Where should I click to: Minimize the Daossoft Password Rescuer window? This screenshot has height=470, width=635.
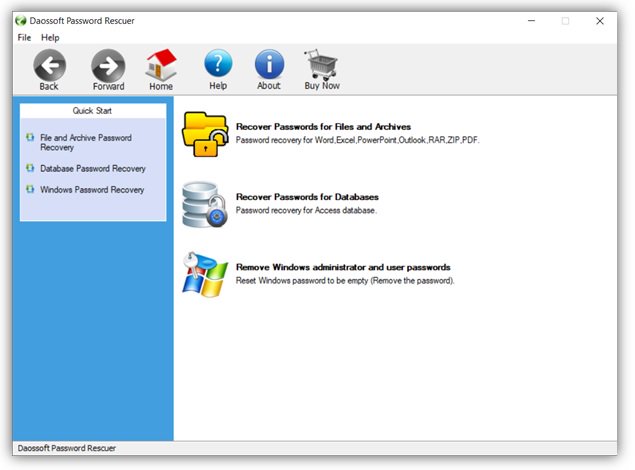click(x=531, y=21)
